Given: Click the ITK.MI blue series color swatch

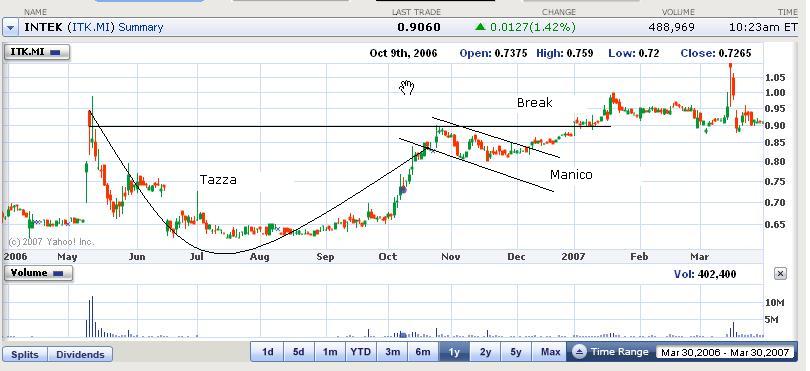Looking at the screenshot, I should click(56, 52).
